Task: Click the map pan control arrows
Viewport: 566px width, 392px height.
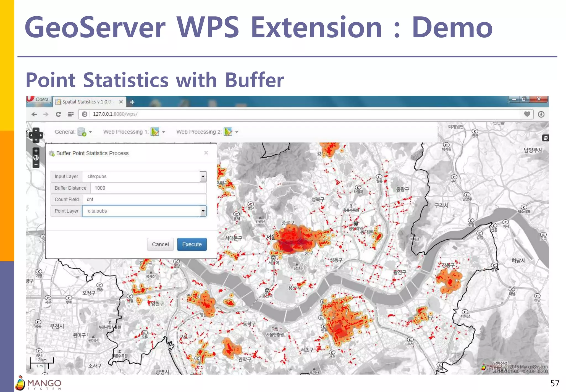Action: [36, 135]
